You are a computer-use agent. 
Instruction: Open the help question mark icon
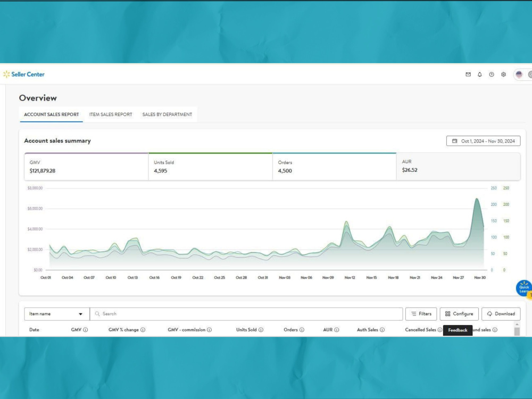[492, 74]
